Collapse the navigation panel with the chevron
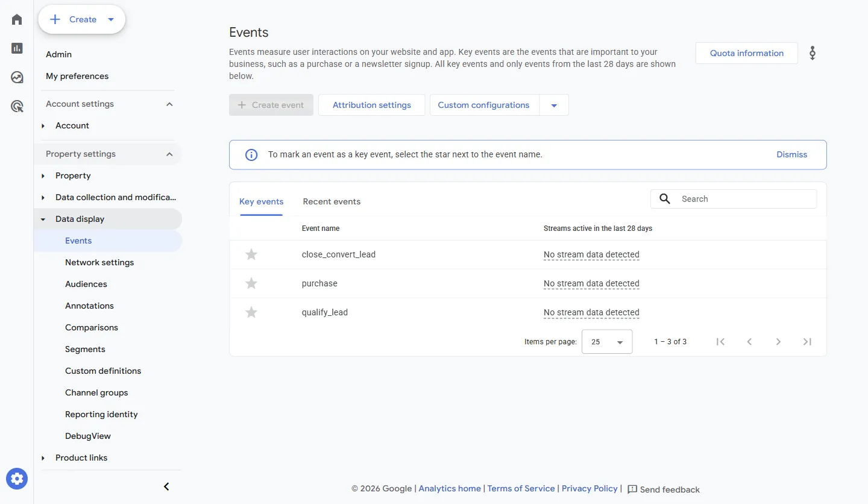Image resolution: width=868 pixels, height=504 pixels. (x=166, y=487)
